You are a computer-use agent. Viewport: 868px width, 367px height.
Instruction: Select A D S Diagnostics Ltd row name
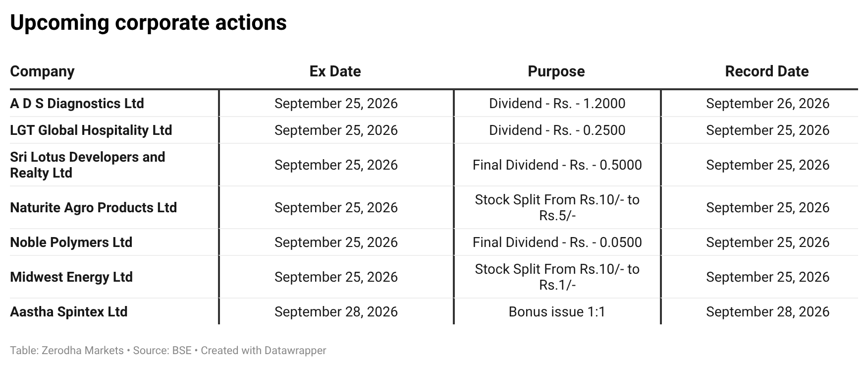click(77, 104)
